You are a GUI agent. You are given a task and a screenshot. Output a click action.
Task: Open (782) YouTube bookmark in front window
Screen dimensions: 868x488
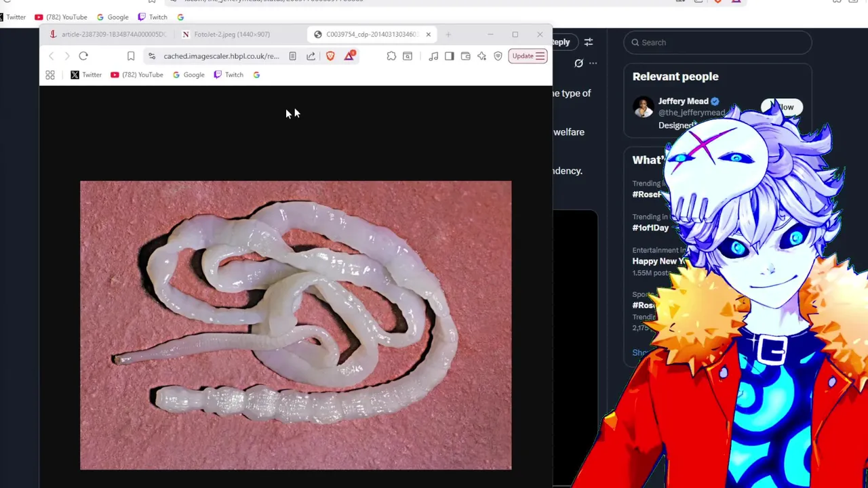point(136,75)
